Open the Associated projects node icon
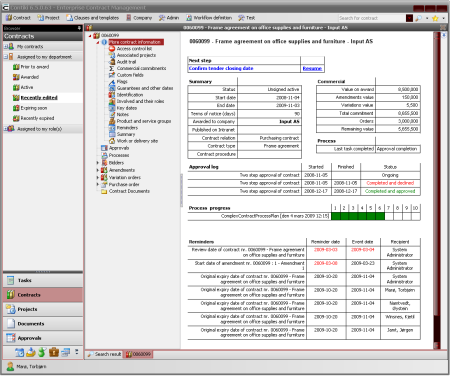The width and height of the screenshot is (450, 376). tap(112, 55)
